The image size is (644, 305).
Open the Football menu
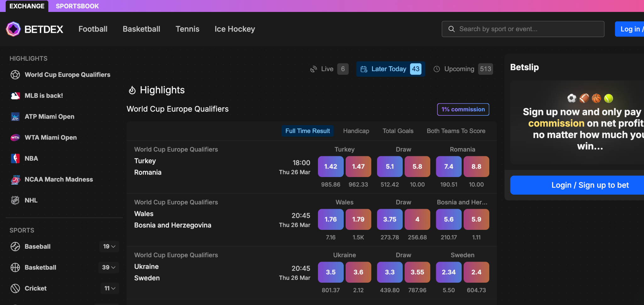[93, 29]
